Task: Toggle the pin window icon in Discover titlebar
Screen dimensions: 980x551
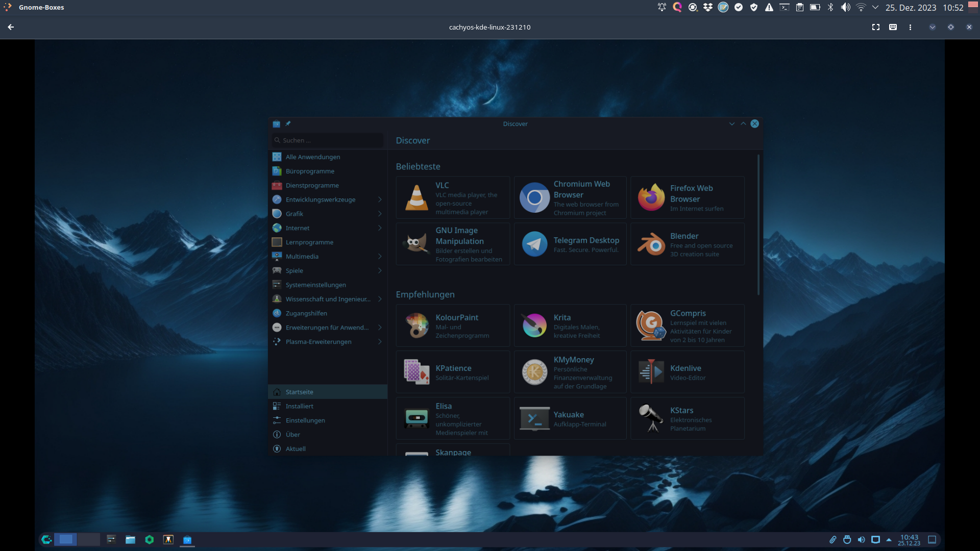Action: click(x=288, y=123)
